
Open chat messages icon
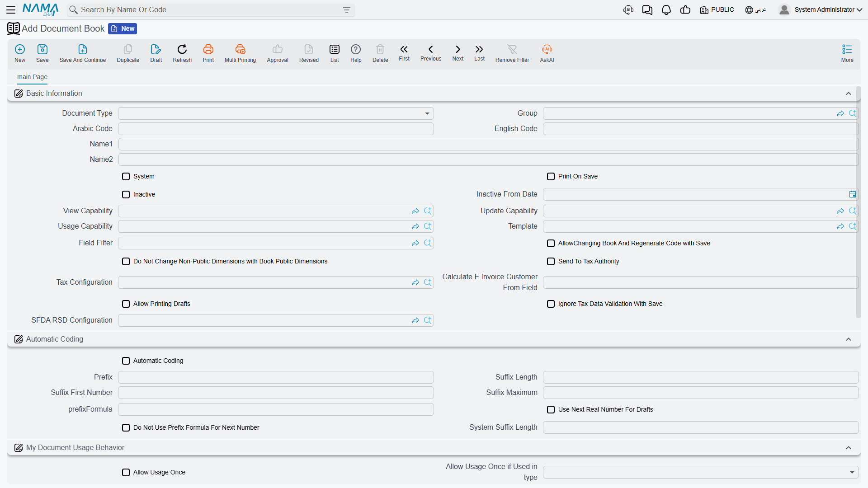647,10
